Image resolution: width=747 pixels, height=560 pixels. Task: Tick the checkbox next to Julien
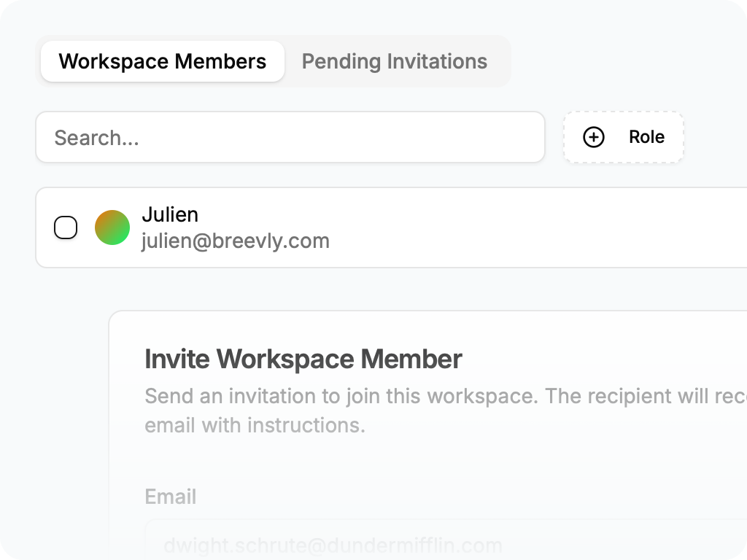66,227
